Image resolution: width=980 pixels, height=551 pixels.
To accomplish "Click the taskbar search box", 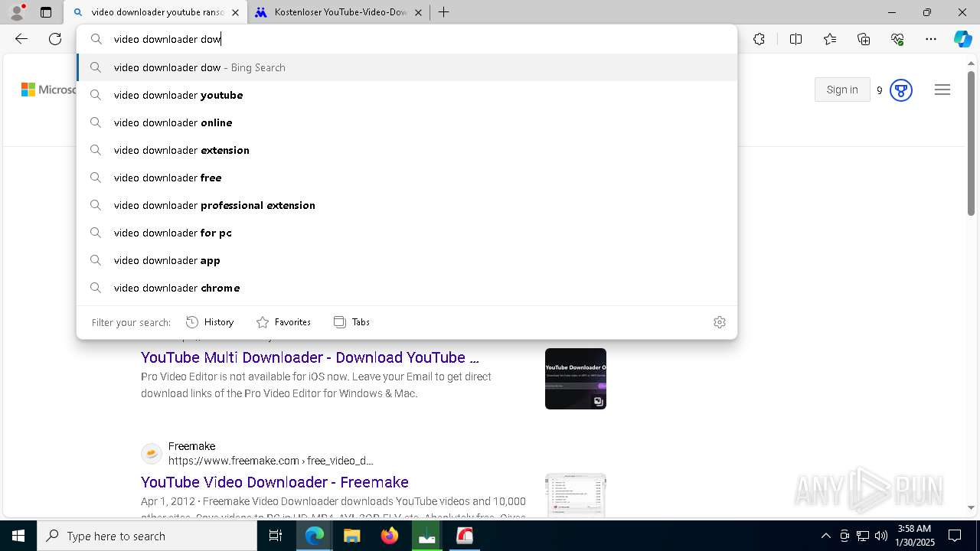I will [x=147, y=536].
